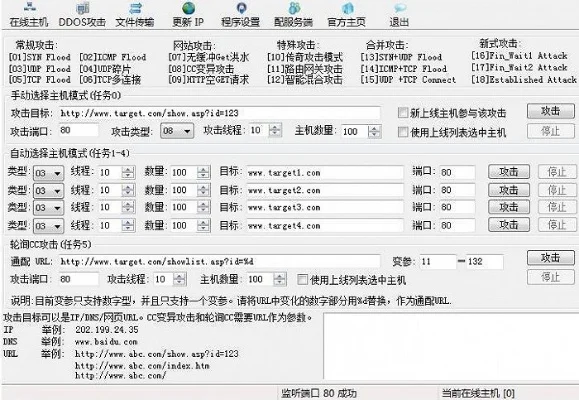579x400 pixels.
Task: Toggle 使用上线列表选中主机 checkbox in manual mode section
Action: [x=403, y=132]
